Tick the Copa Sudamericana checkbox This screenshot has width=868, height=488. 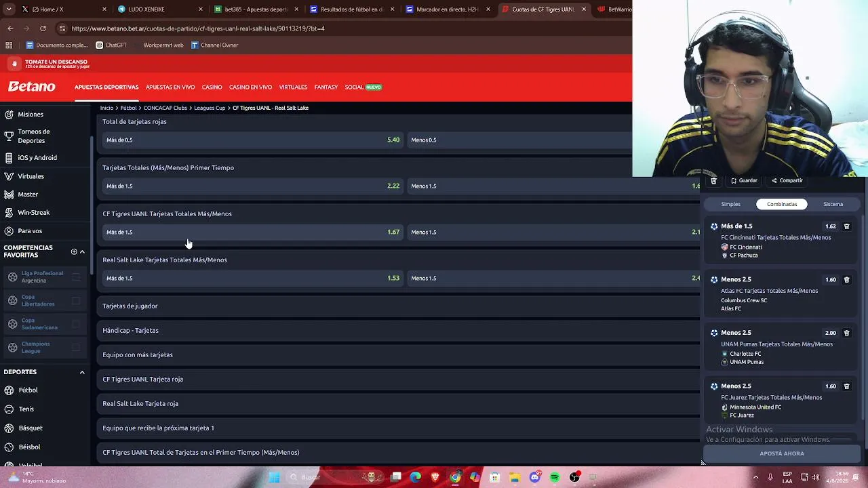pos(76,324)
